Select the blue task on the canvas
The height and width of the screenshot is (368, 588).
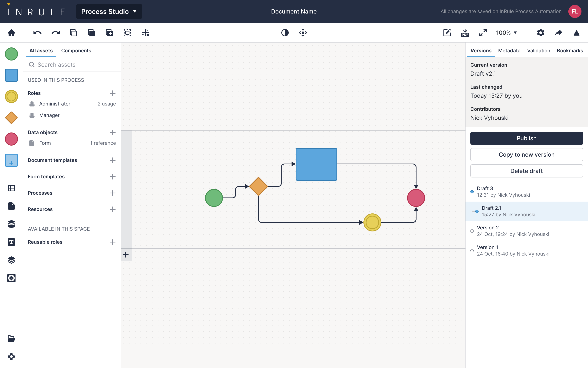pyautogui.click(x=316, y=164)
